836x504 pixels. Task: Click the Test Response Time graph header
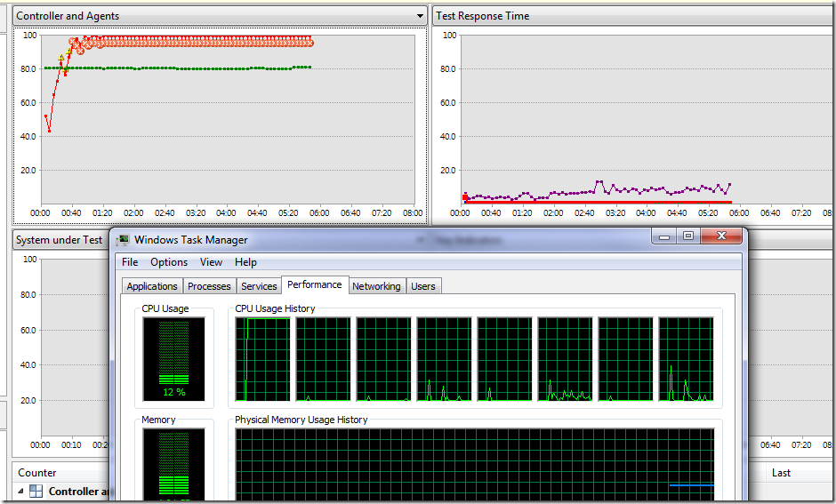(x=633, y=16)
